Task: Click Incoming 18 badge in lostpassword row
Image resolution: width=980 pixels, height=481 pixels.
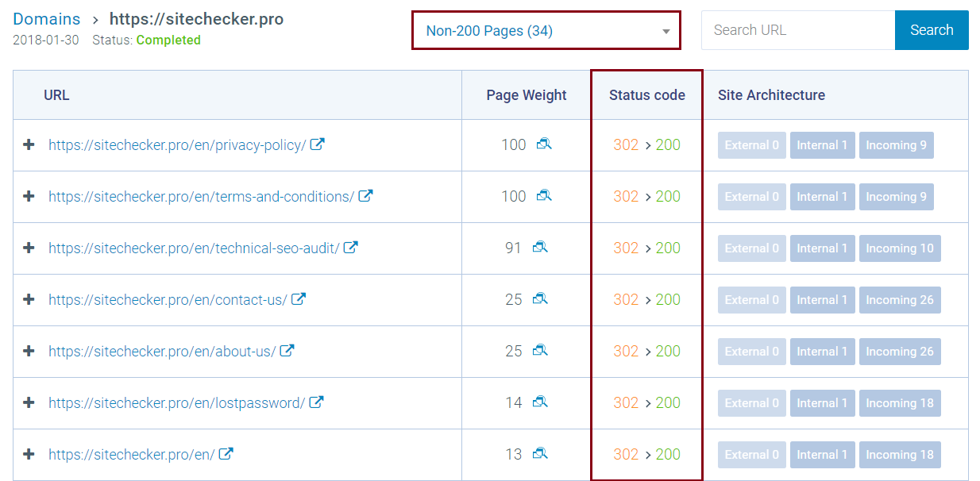Action: click(x=900, y=403)
